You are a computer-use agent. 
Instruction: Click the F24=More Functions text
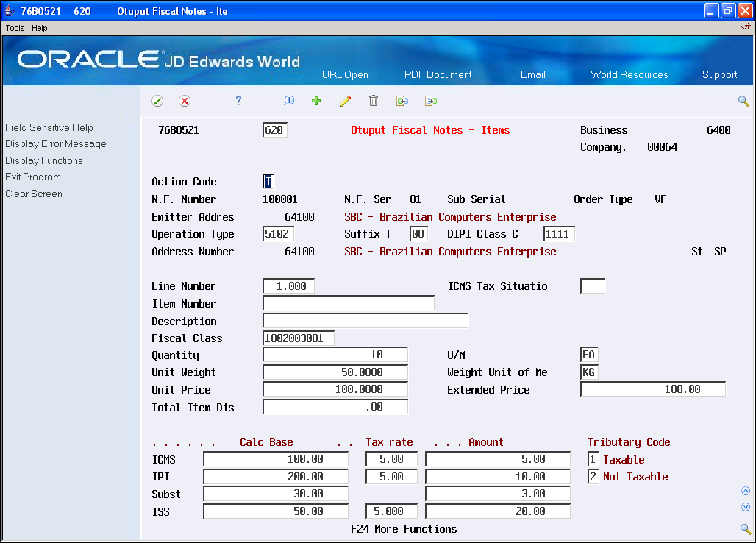404,529
